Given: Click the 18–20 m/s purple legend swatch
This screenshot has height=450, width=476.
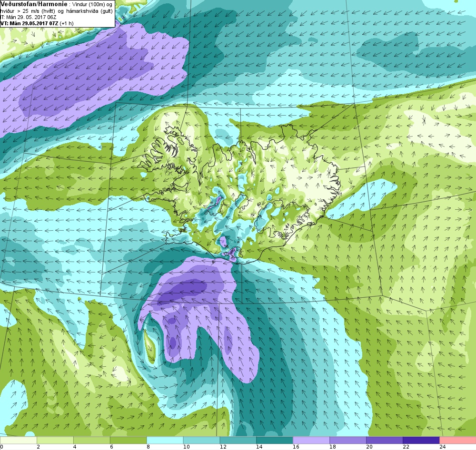Looking at the screenshot, I should [x=347, y=440].
